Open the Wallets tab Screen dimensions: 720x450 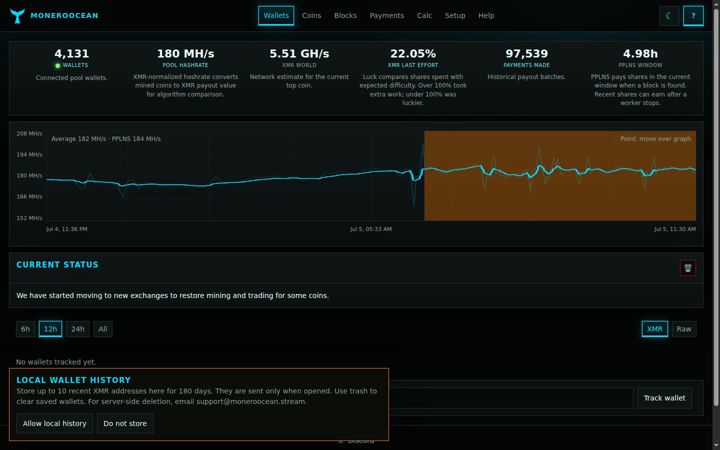[x=276, y=16]
